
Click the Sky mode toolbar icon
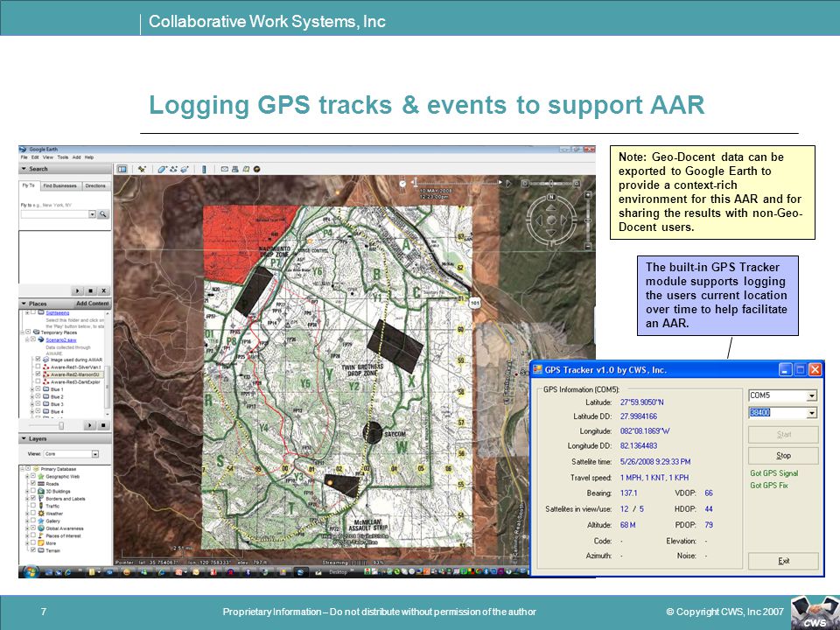(256, 169)
